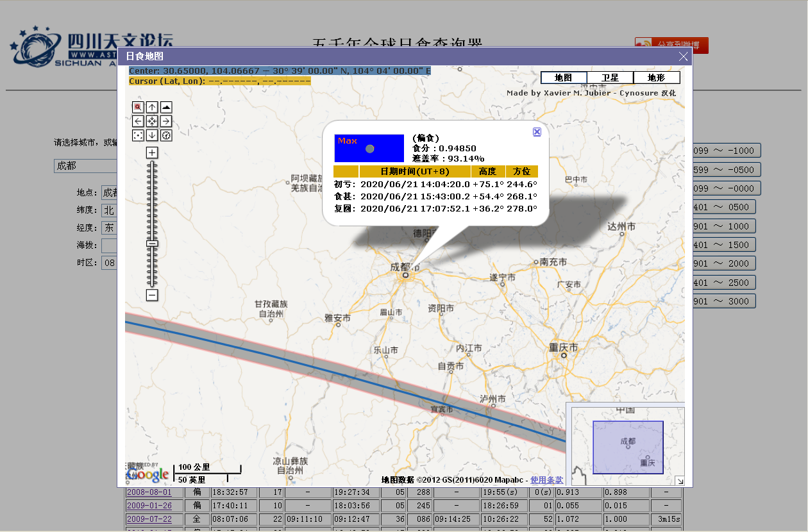
Task: Click the zoom slider handle
Action: (x=152, y=244)
